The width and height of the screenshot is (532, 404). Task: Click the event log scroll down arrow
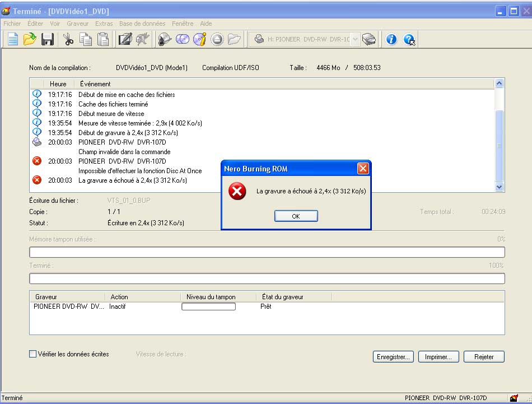499,187
